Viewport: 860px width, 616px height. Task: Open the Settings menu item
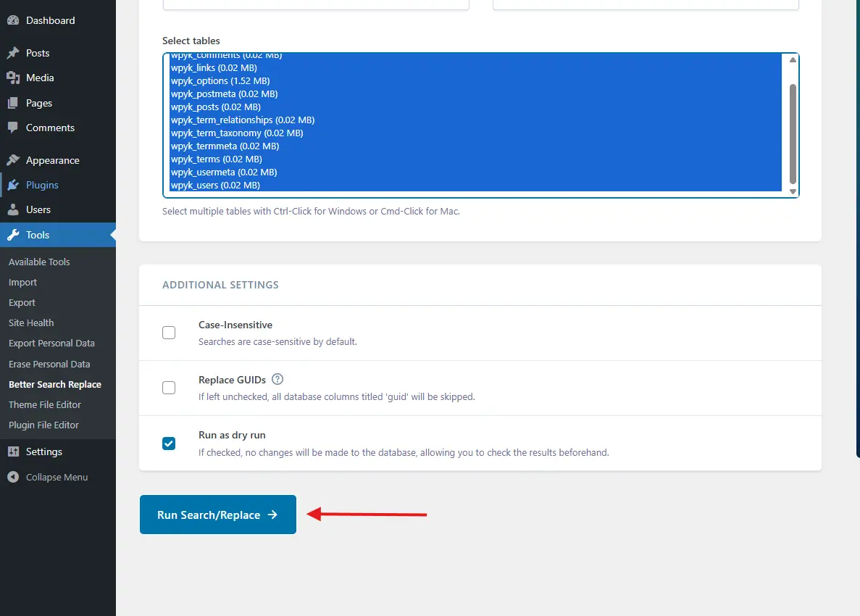(57, 451)
